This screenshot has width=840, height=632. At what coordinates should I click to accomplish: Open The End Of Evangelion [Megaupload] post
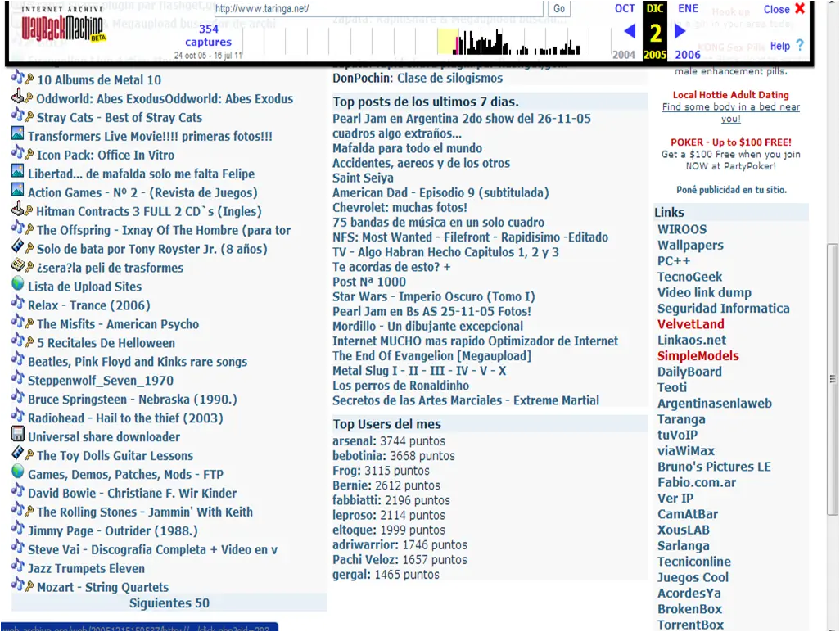[431, 356]
